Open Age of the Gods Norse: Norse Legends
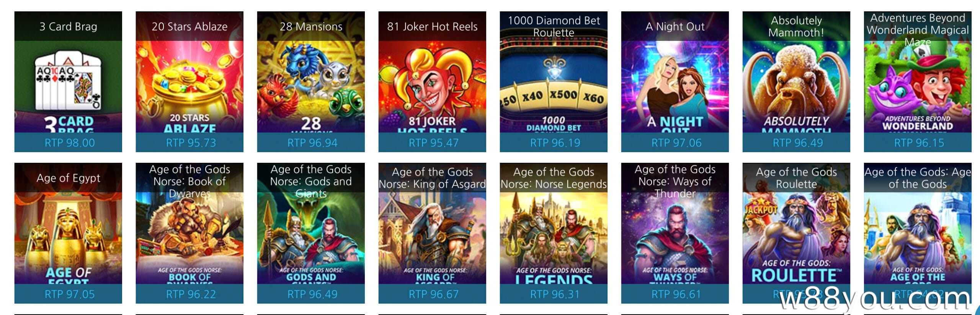Viewport: 980px width, 315px height. 554,233
